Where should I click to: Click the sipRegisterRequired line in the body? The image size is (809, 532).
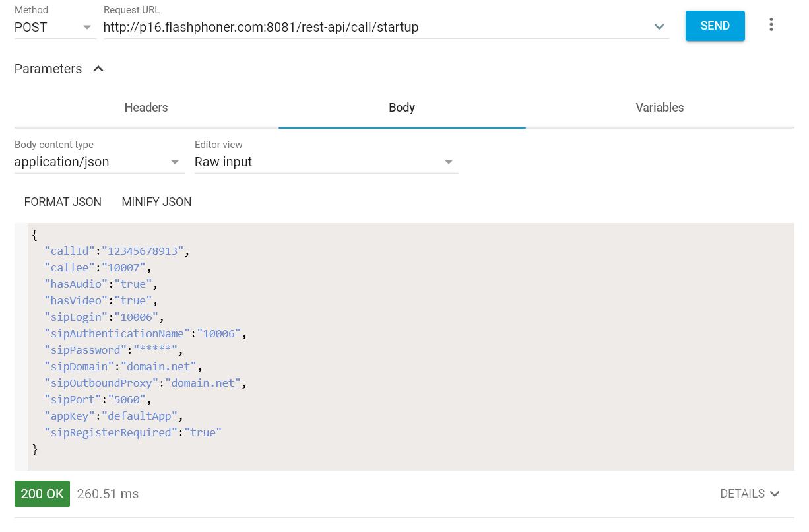[132, 432]
